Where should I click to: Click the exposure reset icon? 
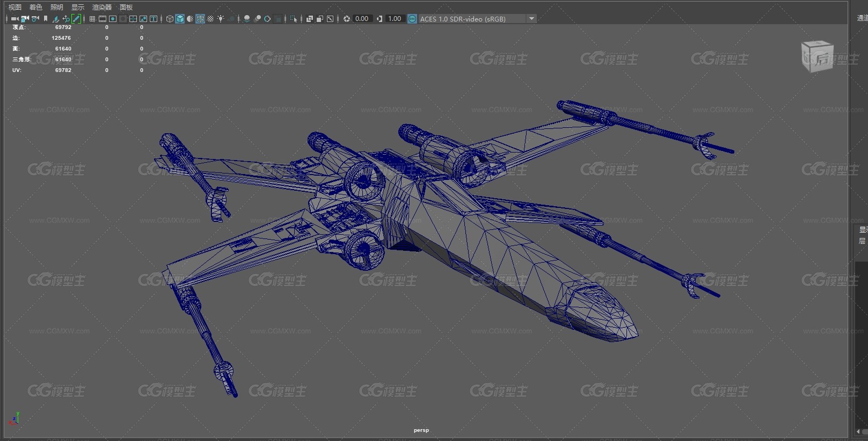click(x=347, y=19)
